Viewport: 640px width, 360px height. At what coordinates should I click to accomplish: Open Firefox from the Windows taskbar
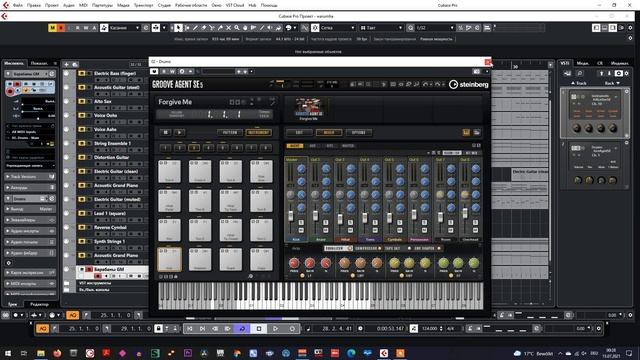tap(57, 353)
